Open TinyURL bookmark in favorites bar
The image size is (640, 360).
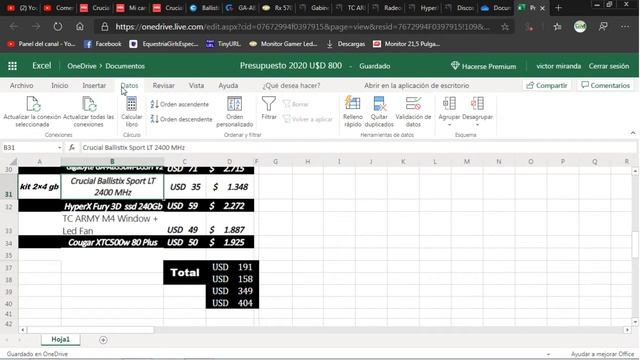(223, 44)
